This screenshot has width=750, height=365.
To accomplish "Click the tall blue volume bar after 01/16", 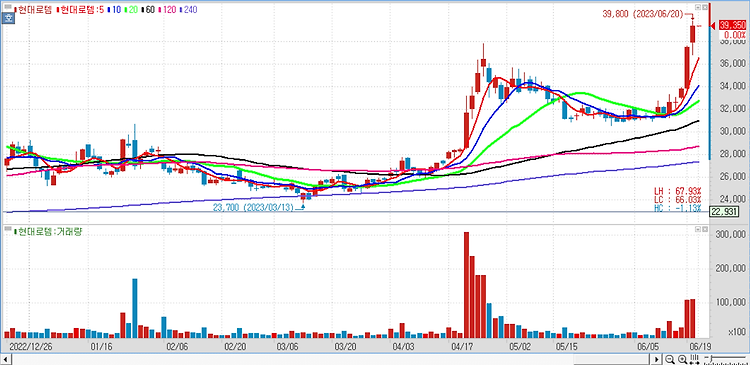I will point(135,309).
